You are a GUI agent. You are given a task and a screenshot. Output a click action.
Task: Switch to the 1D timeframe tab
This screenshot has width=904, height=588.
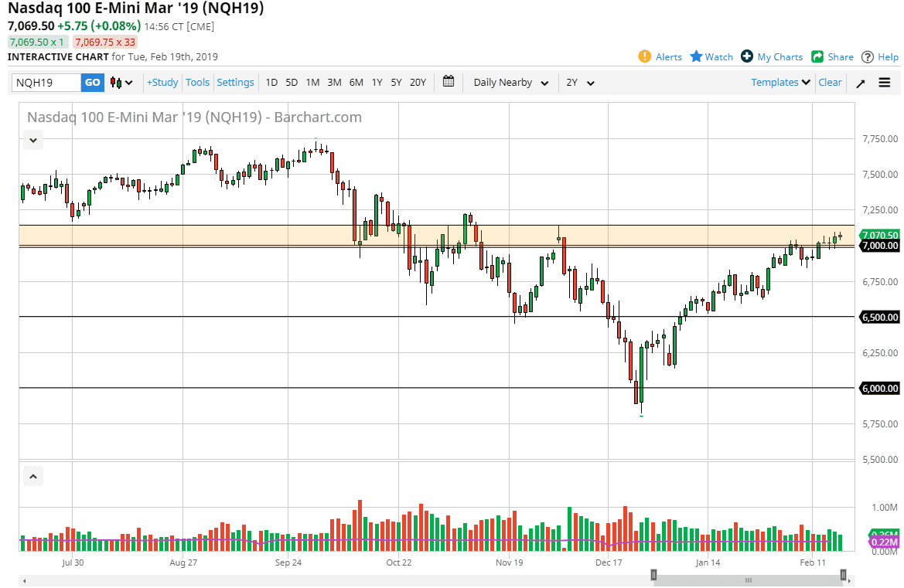click(x=271, y=83)
